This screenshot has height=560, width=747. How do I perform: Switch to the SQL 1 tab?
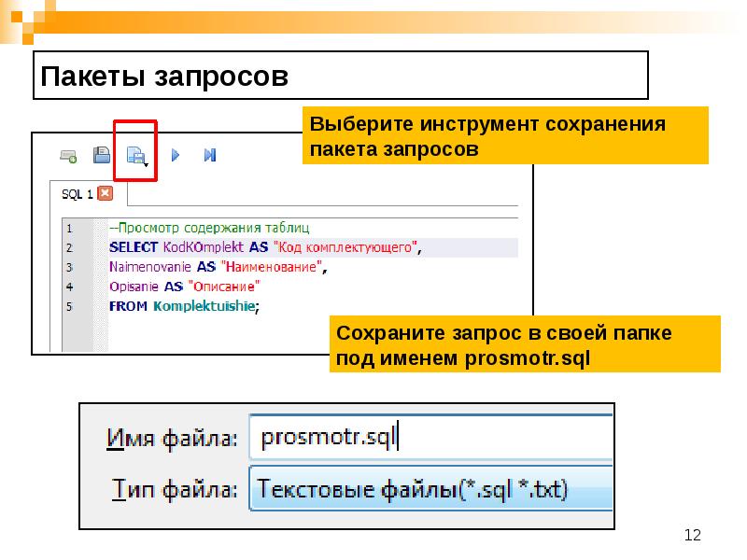coord(77,194)
